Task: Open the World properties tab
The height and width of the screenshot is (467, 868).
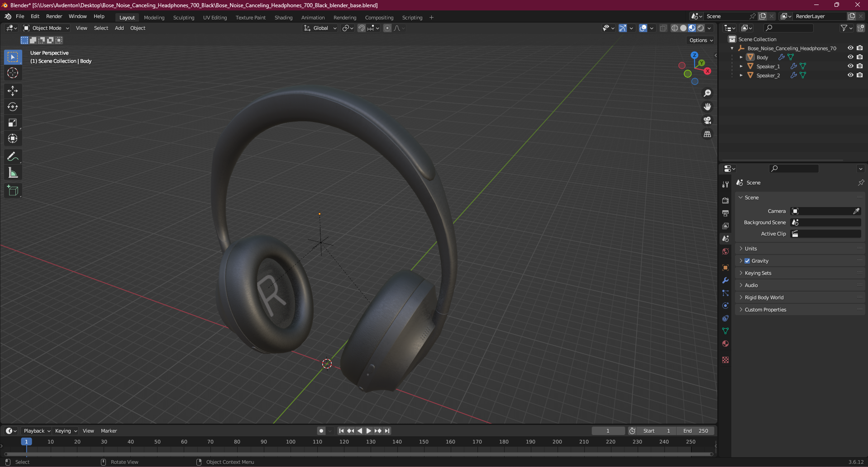Action: pos(725,251)
